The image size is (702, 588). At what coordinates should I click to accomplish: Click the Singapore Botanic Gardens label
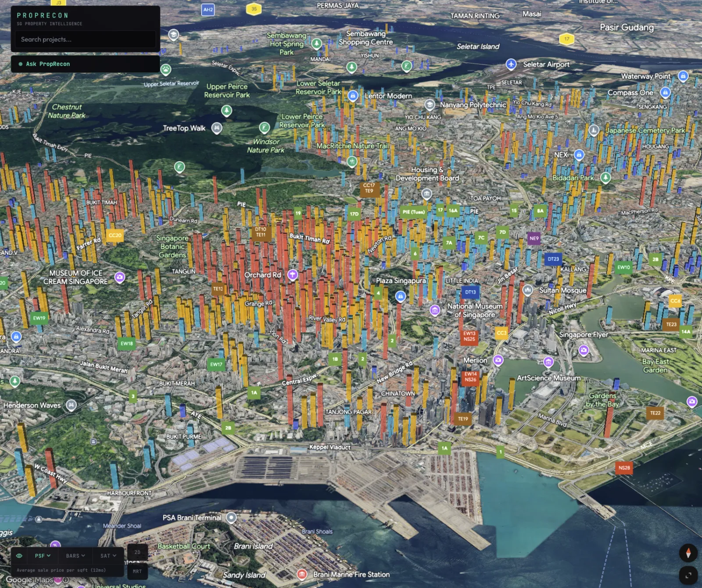[172, 246]
